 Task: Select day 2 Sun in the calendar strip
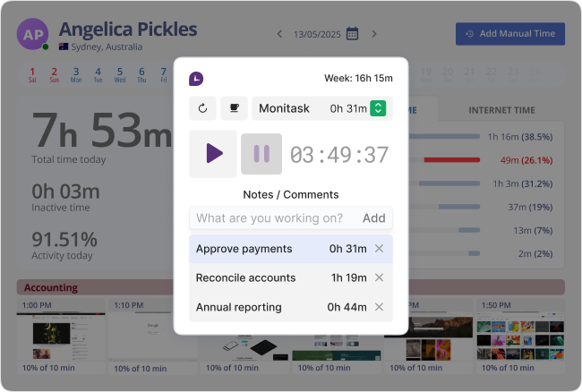click(55, 75)
